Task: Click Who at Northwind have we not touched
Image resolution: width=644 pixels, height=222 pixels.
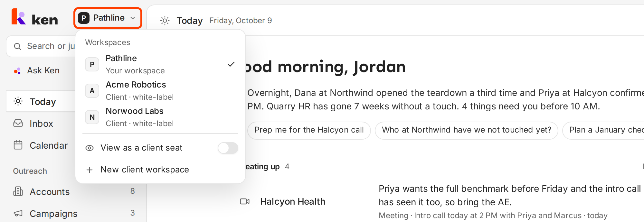Action: 467,130
